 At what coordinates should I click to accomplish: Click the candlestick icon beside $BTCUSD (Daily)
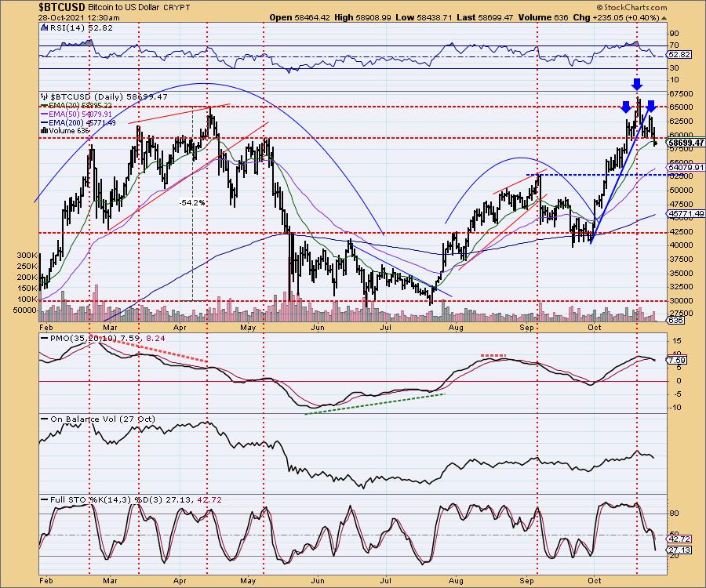[x=44, y=96]
